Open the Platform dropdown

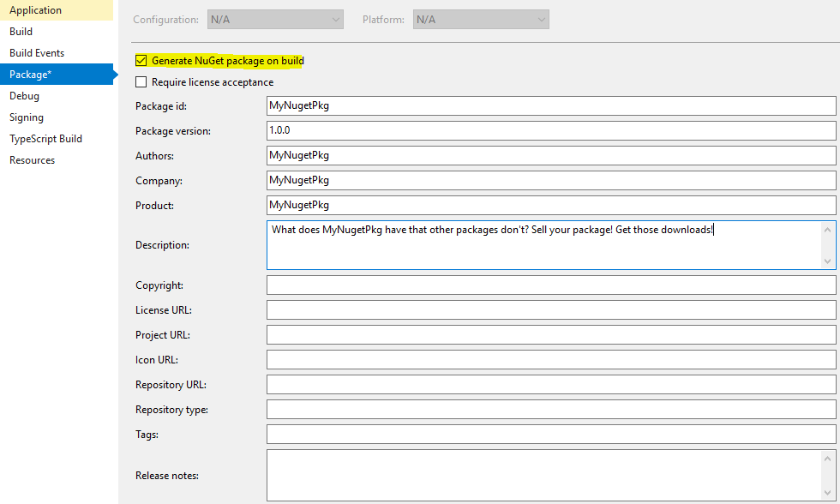tap(480, 18)
